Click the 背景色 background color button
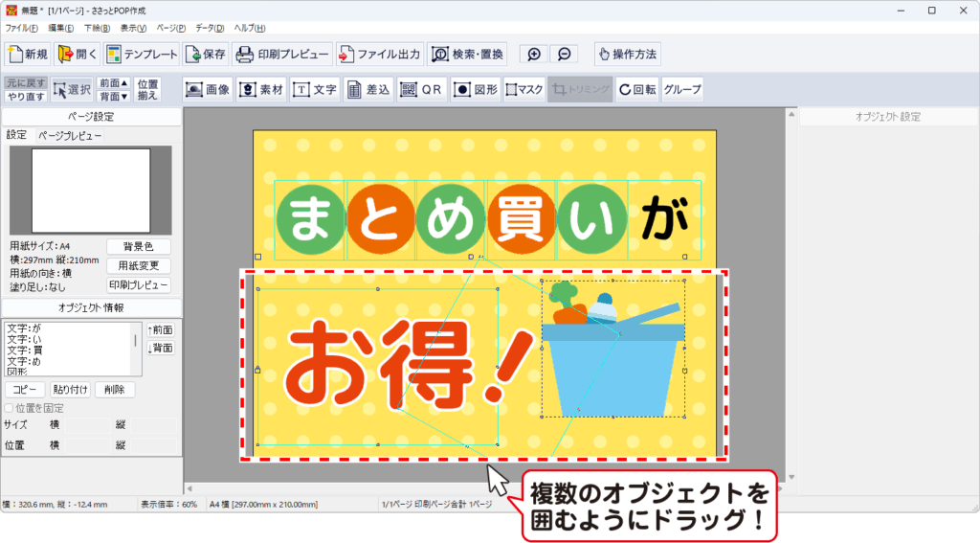This screenshot has height=543, width=980. coord(139,246)
